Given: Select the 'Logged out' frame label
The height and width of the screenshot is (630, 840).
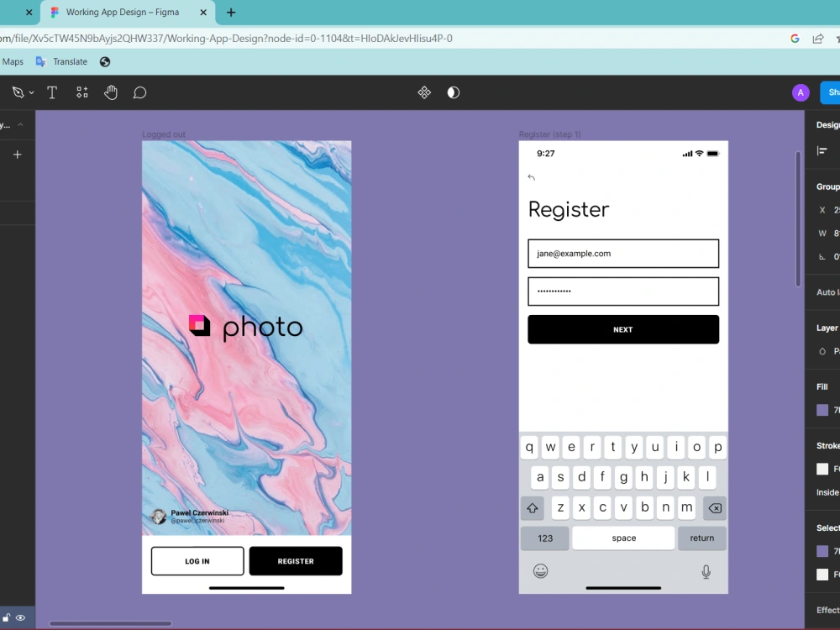Looking at the screenshot, I should (x=164, y=134).
